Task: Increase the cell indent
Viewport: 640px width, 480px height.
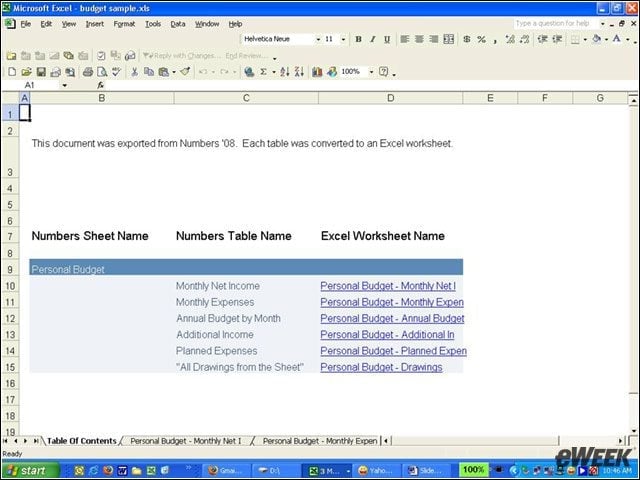Action: click(557, 39)
